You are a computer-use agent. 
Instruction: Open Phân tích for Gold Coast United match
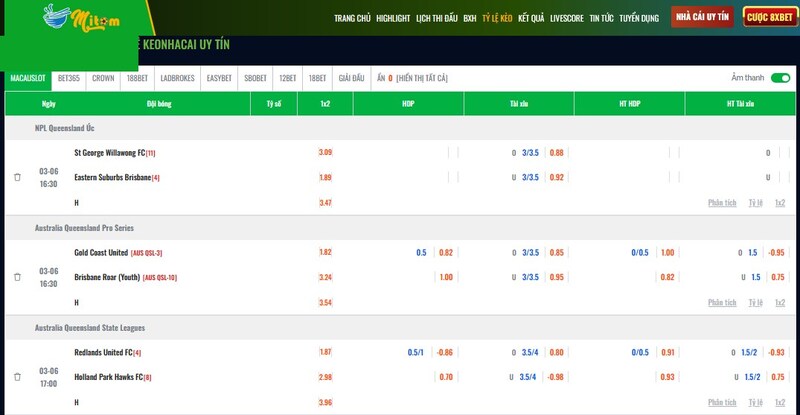[722, 303]
